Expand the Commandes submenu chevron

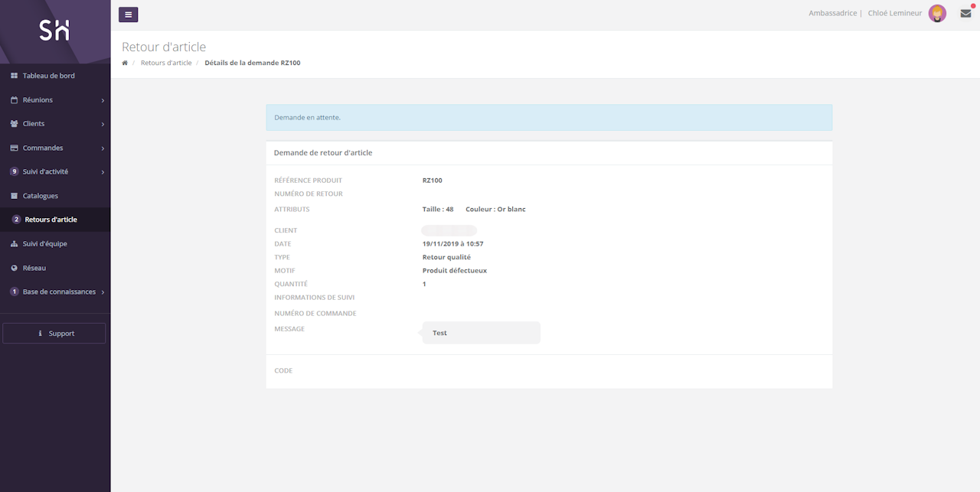pos(103,148)
